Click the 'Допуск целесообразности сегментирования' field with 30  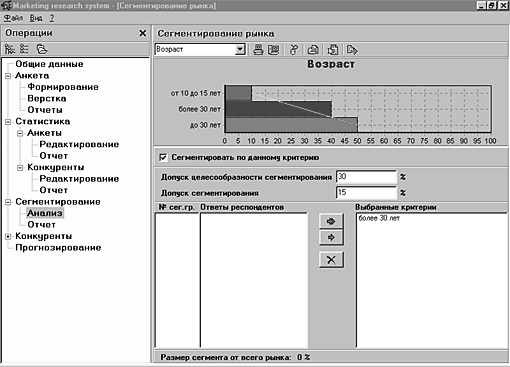pos(366,177)
